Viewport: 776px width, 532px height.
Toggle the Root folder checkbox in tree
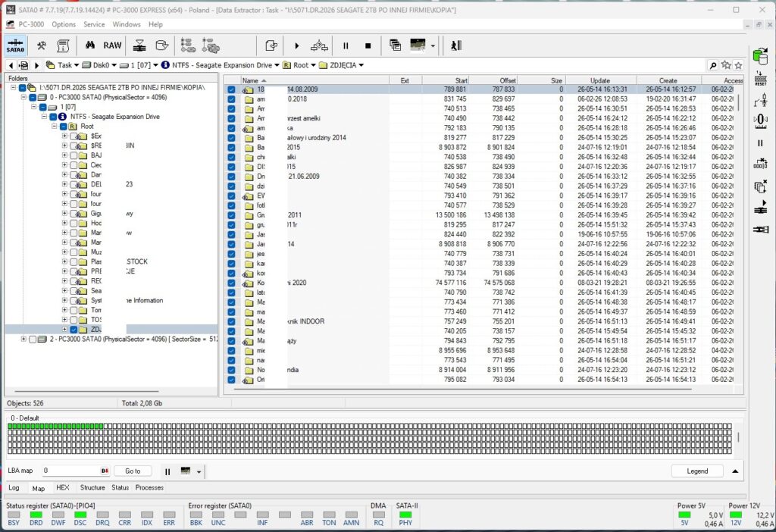click(x=64, y=127)
